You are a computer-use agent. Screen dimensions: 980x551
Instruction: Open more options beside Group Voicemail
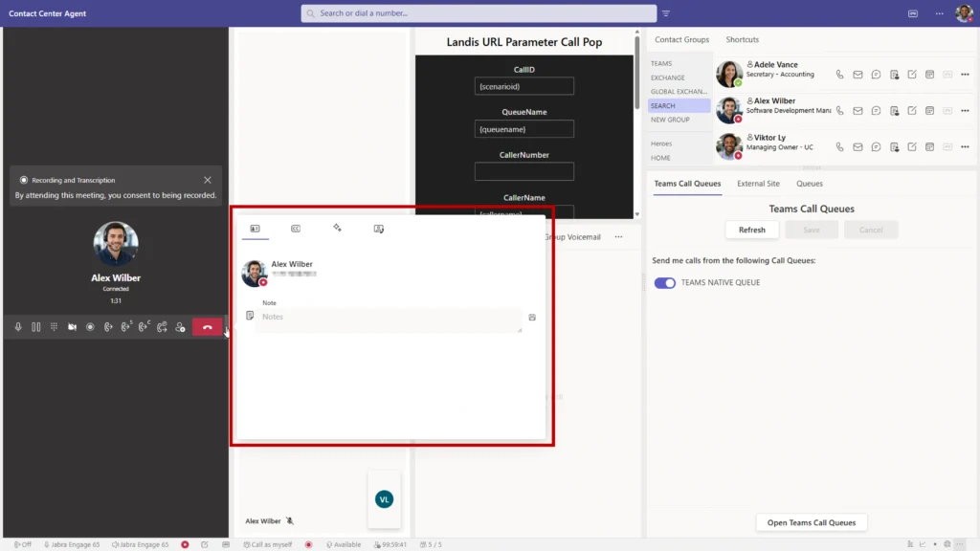(618, 237)
